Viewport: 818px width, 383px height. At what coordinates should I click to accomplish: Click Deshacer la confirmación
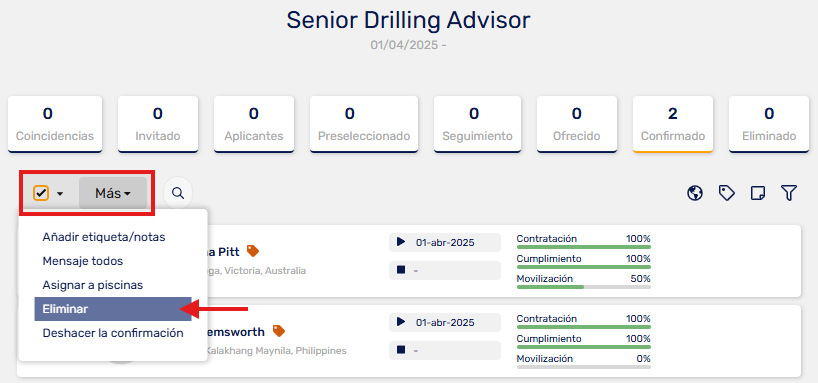[113, 333]
